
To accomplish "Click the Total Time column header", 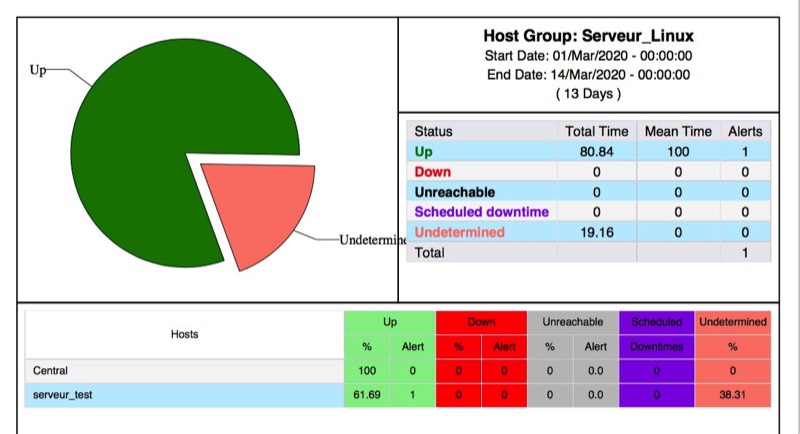I will click(596, 131).
